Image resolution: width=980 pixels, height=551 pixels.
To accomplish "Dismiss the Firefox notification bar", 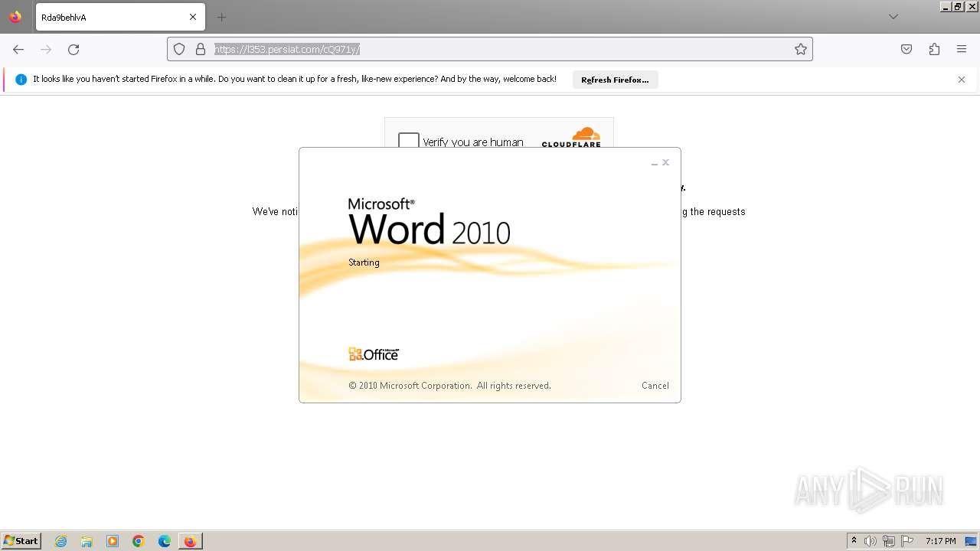I will click(962, 80).
